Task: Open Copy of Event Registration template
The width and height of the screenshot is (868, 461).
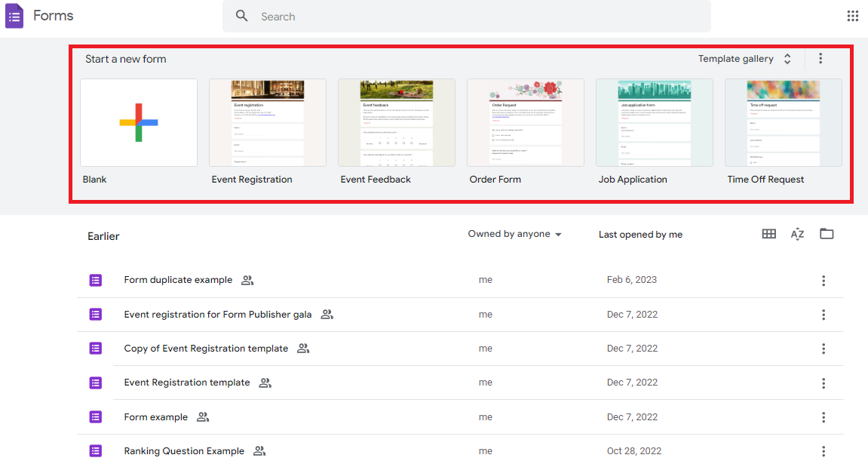Action: coord(206,349)
